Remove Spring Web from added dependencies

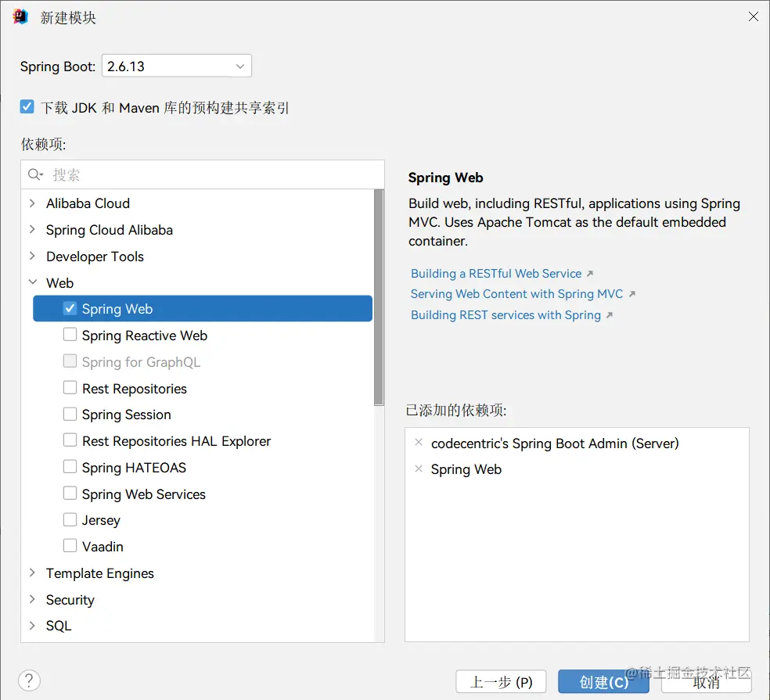pyautogui.click(x=419, y=468)
